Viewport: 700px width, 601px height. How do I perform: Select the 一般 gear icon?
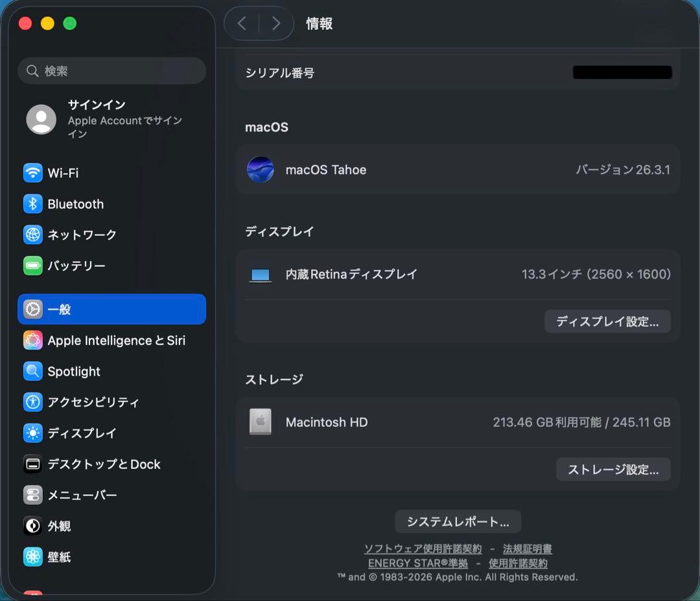pos(32,309)
